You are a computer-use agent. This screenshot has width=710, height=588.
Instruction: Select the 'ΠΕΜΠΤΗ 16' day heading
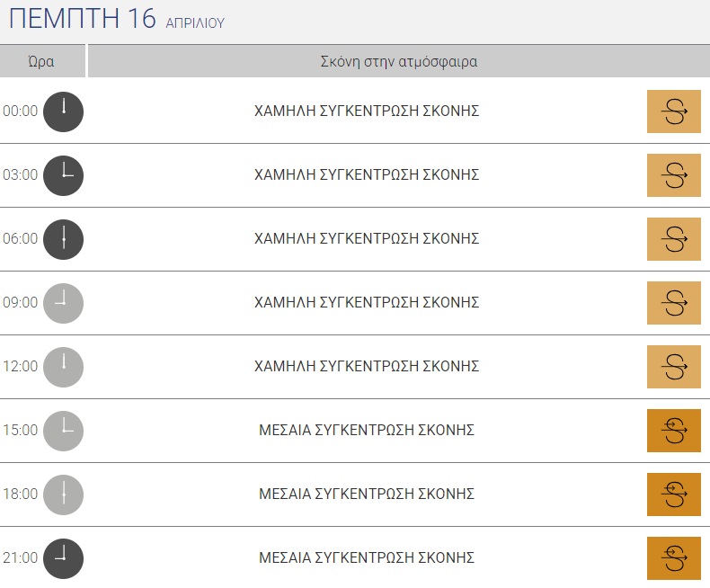pos(82,20)
